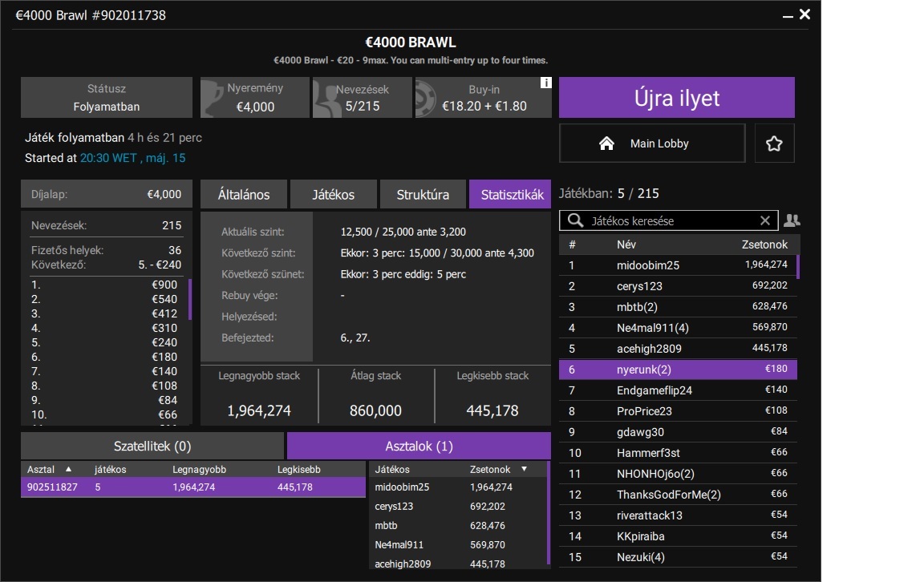924x582 pixels.
Task: Click the játékos column header in tables
Action: pos(110,470)
